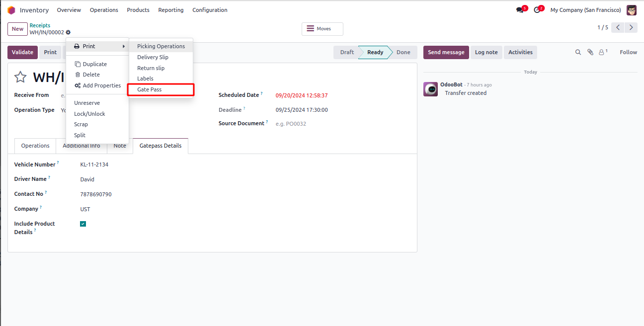This screenshot has height=326, width=644.
Task: Open the company switcher My Company (San Francisco)
Action: pyautogui.click(x=585, y=10)
